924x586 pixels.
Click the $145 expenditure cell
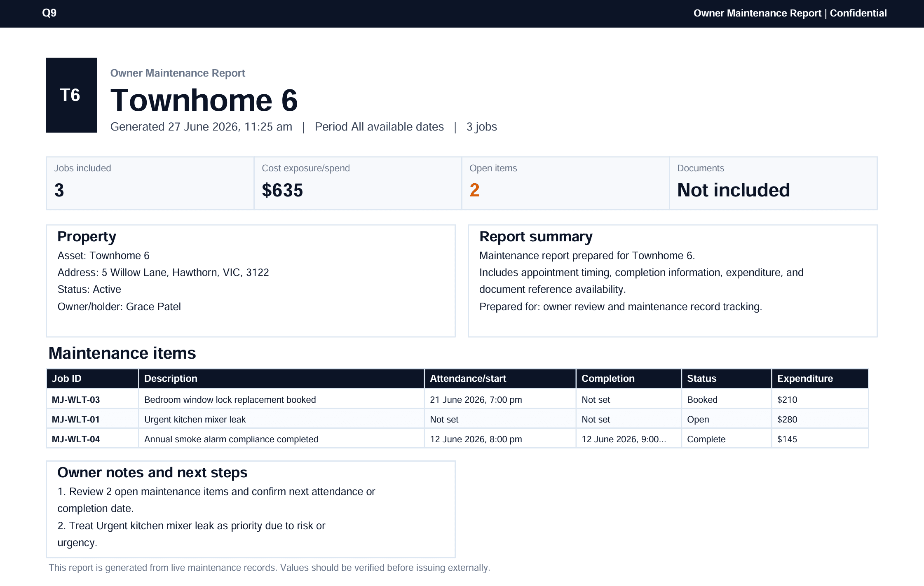coord(820,439)
